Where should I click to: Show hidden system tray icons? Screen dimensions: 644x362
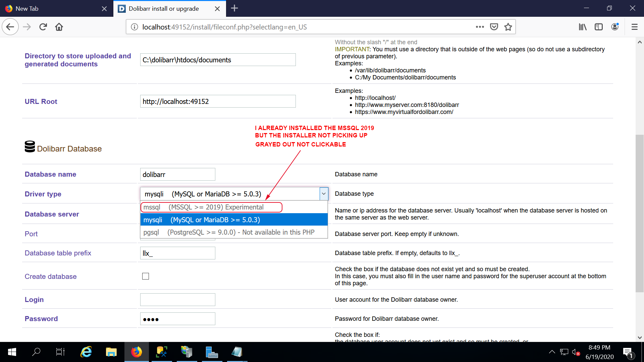pyautogui.click(x=552, y=352)
